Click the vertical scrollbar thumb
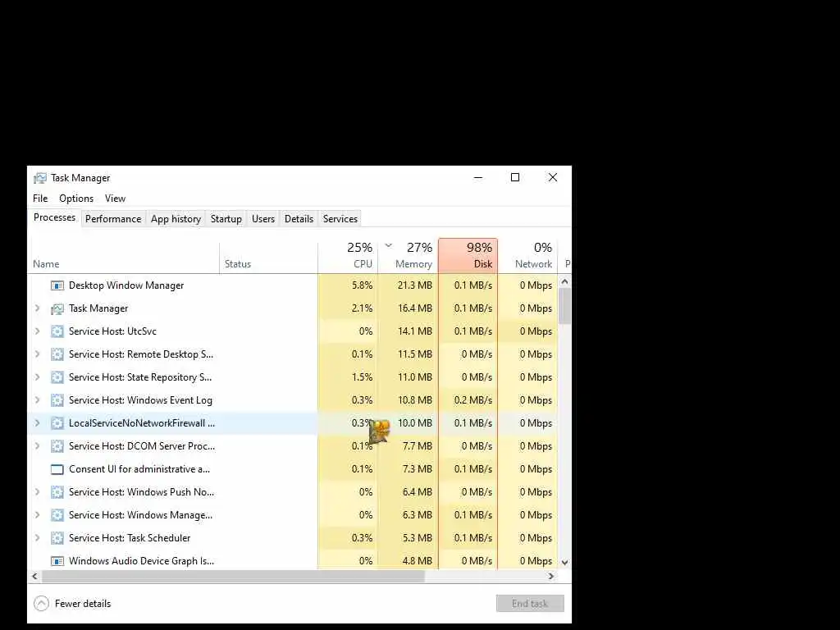The width and height of the screenshot is (840, 630). pyautogui.click(x=564, y=306)
